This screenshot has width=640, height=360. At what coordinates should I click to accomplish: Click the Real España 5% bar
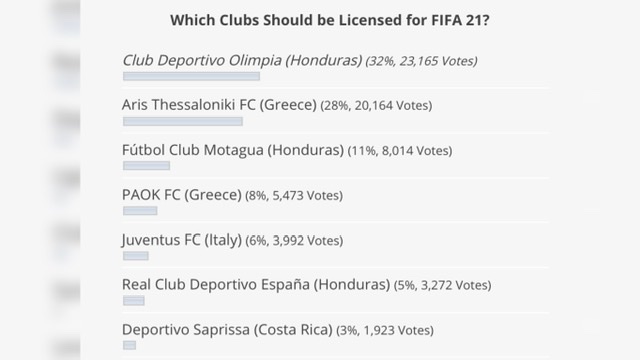(x=133, y=301)
